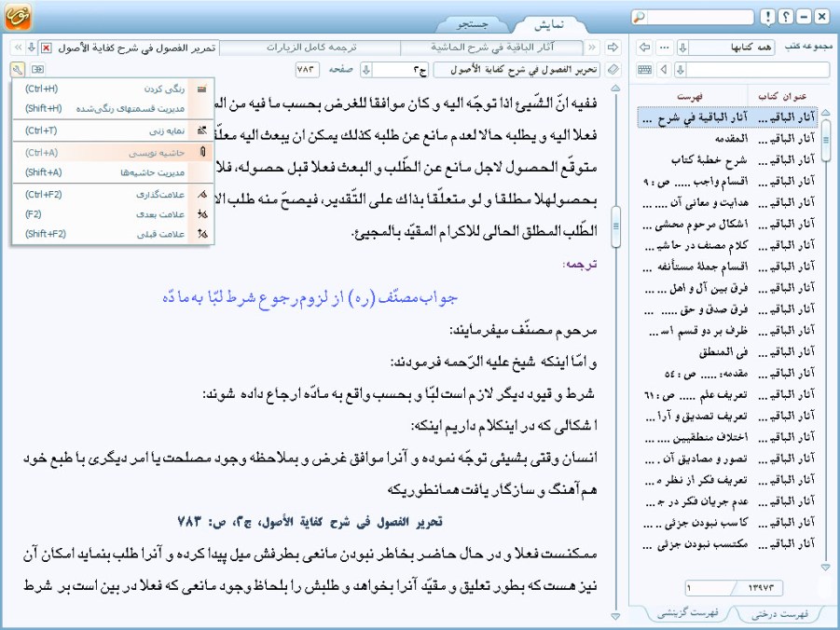Choose علامت بعدی (F2) menu item
Image resolution: width=840 pixels, height=630 pixels.
point(113,213)
